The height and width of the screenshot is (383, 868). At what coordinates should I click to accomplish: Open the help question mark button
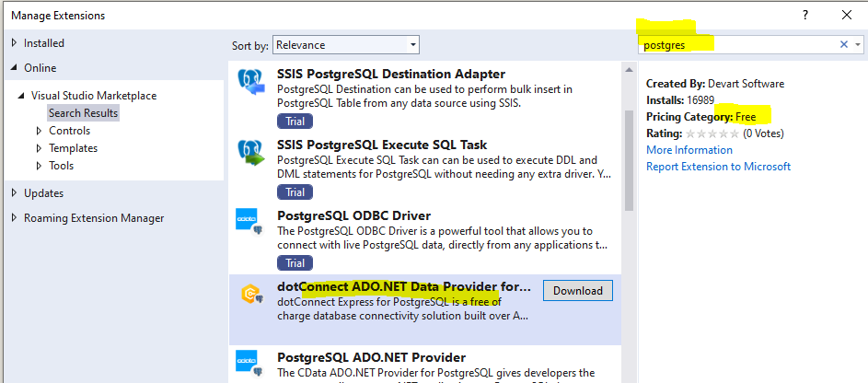[806, 15]
